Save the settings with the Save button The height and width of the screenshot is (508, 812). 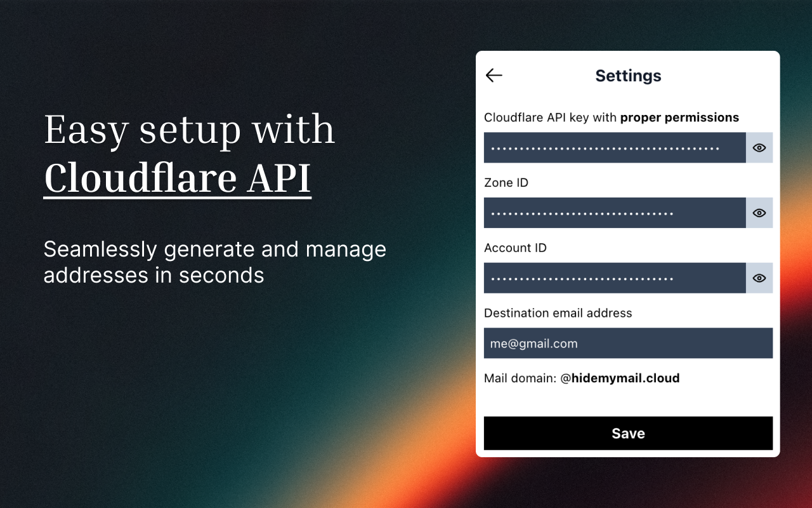(x=628, y=434)
